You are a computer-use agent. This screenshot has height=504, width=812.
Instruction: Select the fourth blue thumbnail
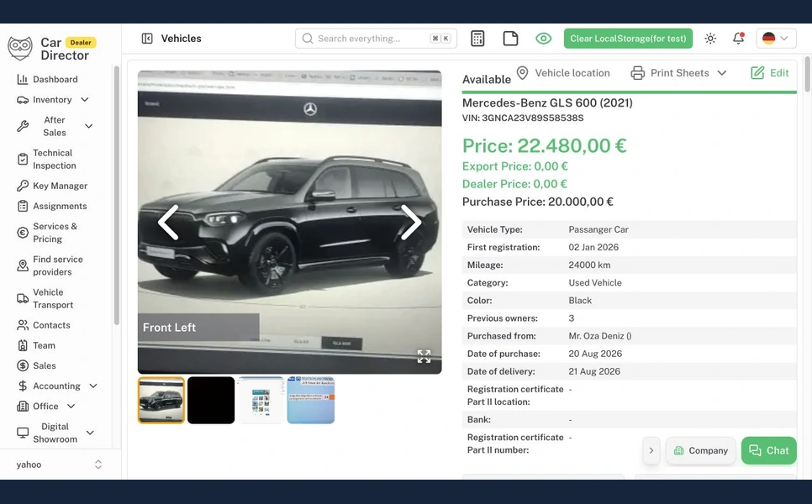[311, 400]
